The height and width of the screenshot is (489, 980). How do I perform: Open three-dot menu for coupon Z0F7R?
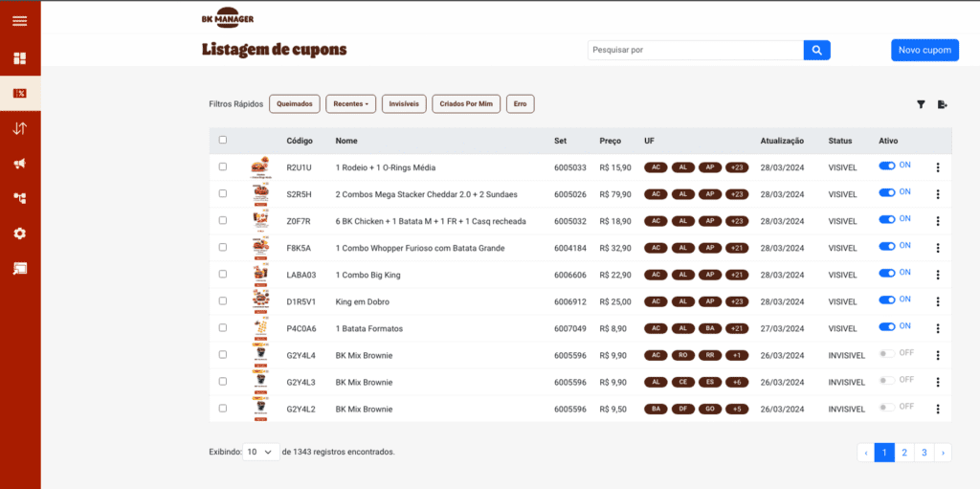click(938, 221)
